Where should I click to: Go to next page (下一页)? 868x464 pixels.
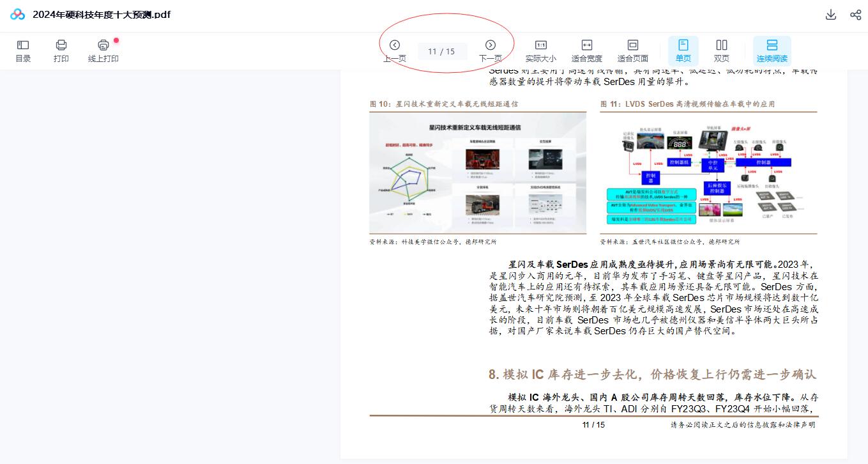pyautogui.click(x=491, y=45)
